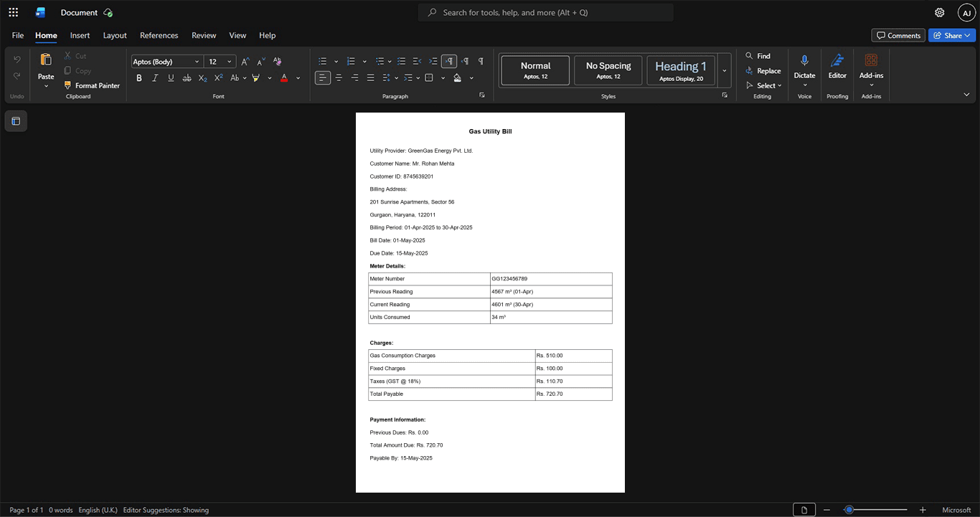Screen dimensions: 980x517
Task: Toggle Bold formatting
Action: click(x=139, y=78)
